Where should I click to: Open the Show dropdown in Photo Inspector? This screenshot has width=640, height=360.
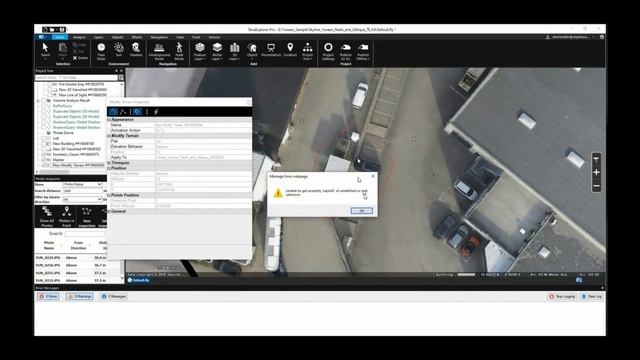82,184
